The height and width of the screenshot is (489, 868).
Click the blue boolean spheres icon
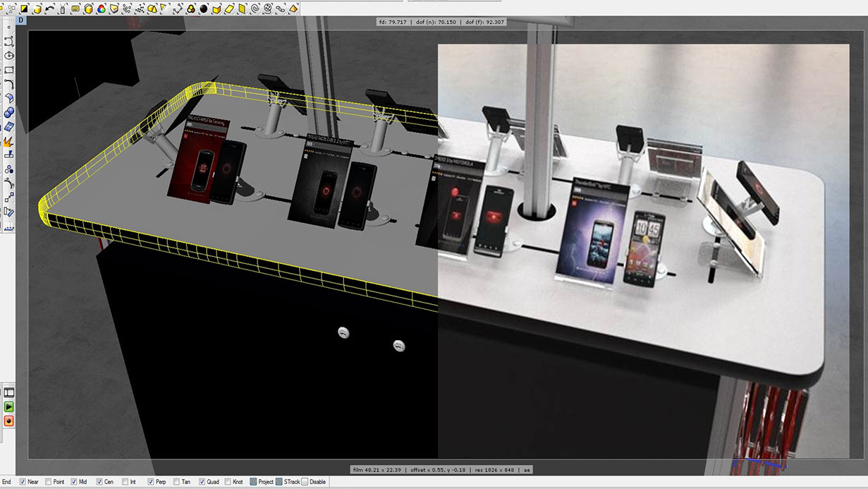click(9, 113)
